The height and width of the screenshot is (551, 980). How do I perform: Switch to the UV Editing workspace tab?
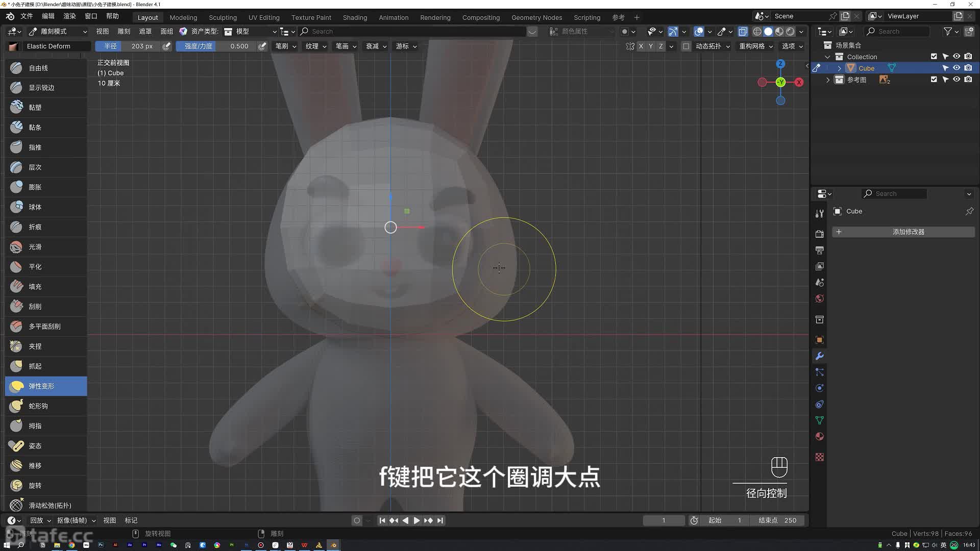pos(264,17)
